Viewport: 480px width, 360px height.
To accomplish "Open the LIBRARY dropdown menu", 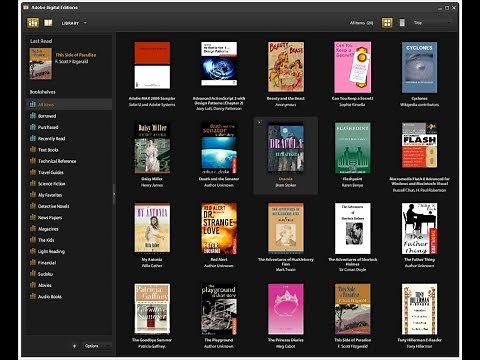I will click(x=74, y=23).
